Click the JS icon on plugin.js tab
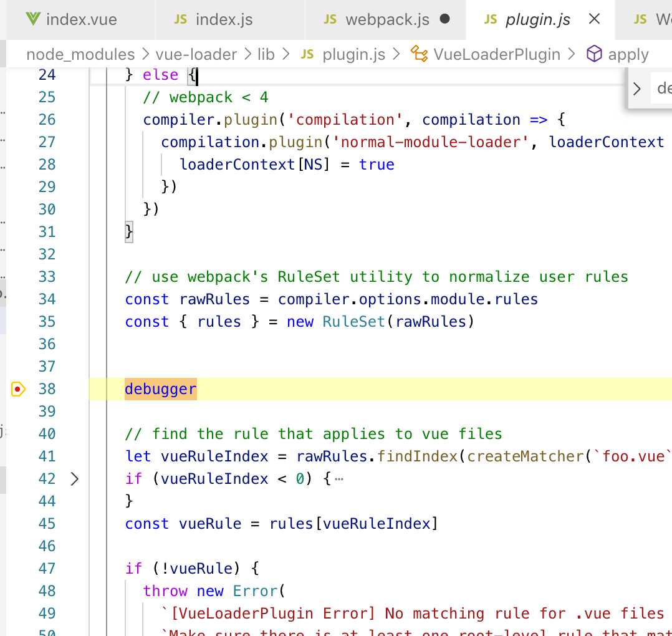 pos(490,19)
